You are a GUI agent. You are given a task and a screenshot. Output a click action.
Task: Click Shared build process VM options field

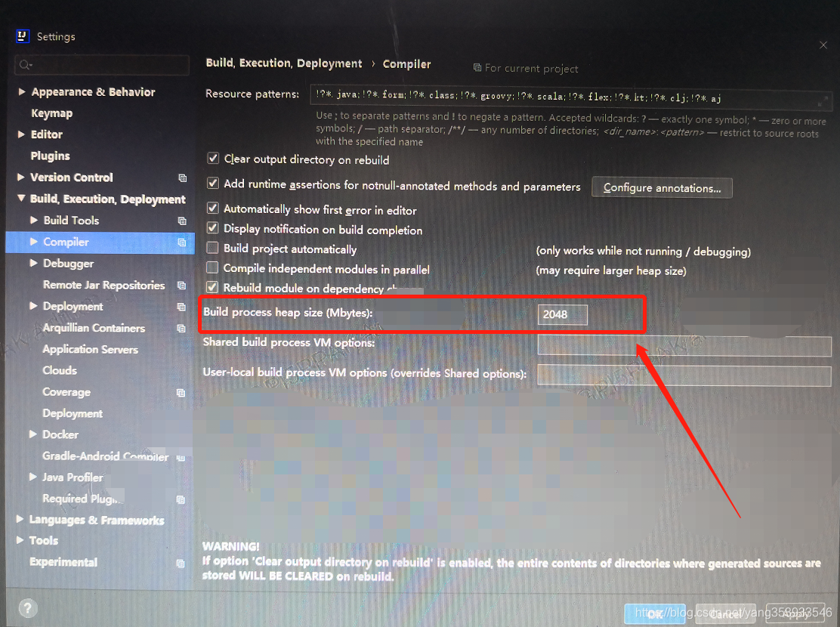point(684,346)
